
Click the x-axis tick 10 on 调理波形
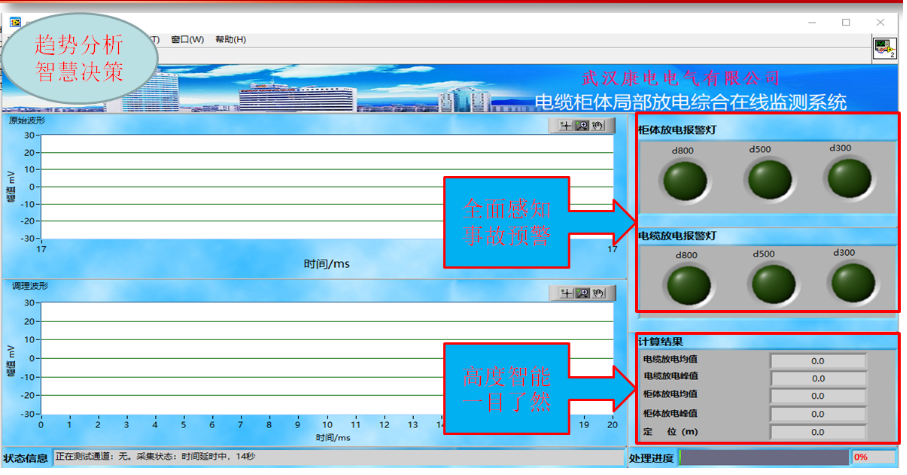pos(327,425)
